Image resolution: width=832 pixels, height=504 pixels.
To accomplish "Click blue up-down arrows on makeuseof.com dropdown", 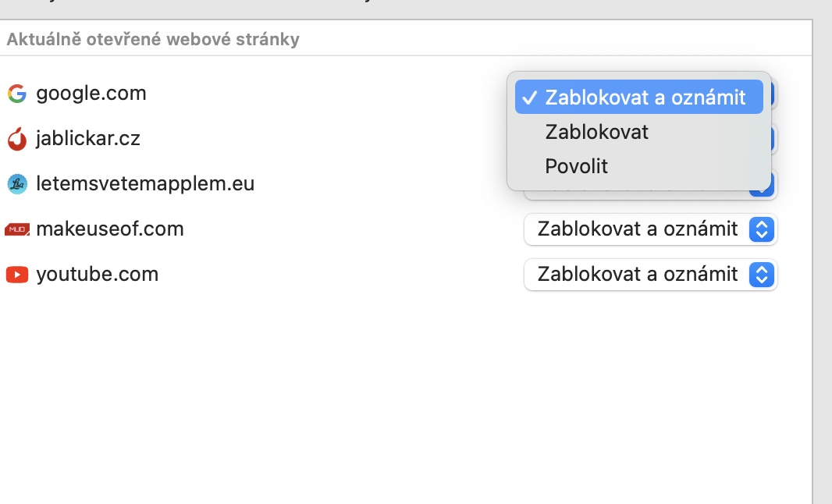I will point(761,229).
